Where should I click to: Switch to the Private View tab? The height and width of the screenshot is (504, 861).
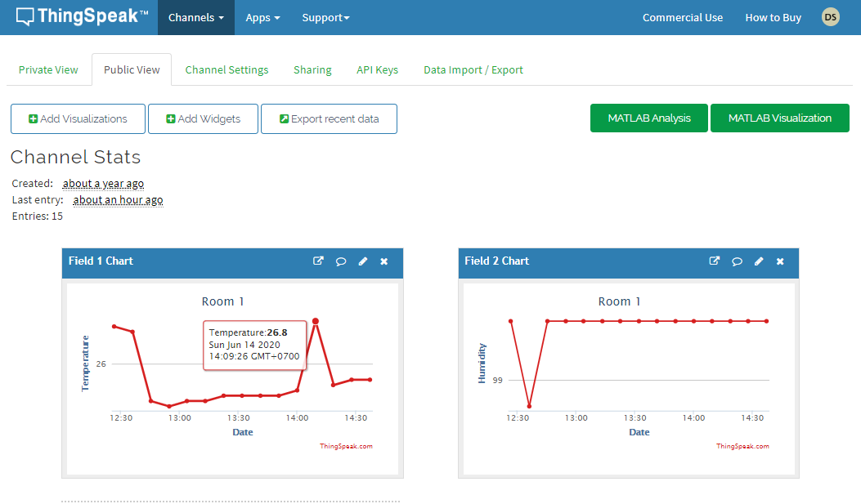click(48, 69)
